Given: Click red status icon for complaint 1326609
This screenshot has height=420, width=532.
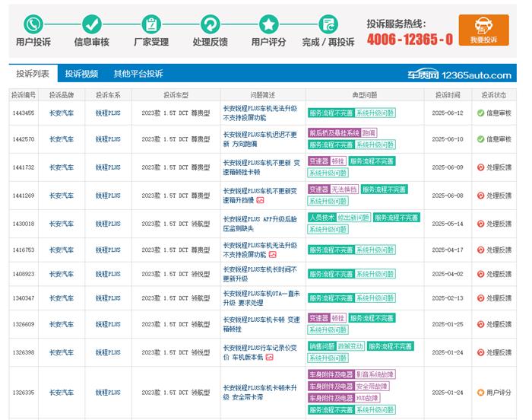Looking at the screenshot, I should point(480,324).
